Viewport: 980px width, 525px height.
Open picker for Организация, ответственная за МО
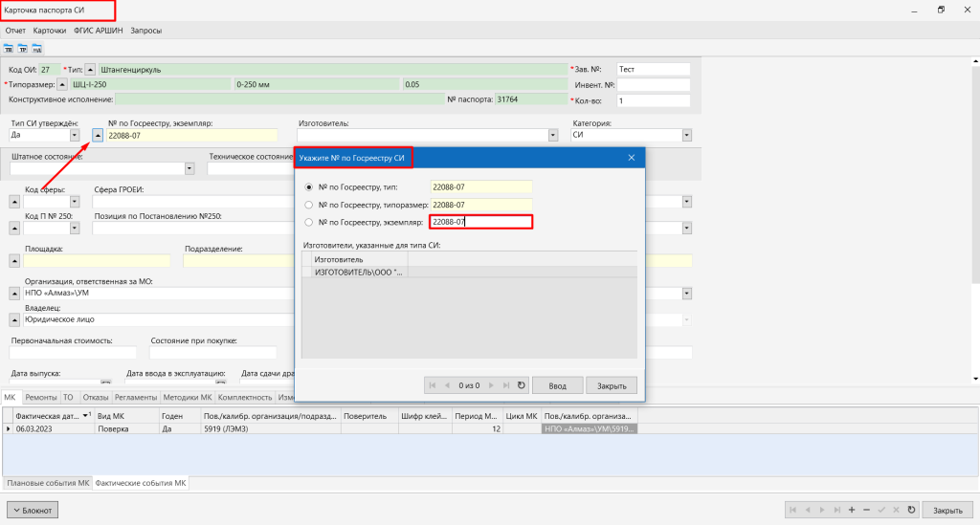click(14, 294)
